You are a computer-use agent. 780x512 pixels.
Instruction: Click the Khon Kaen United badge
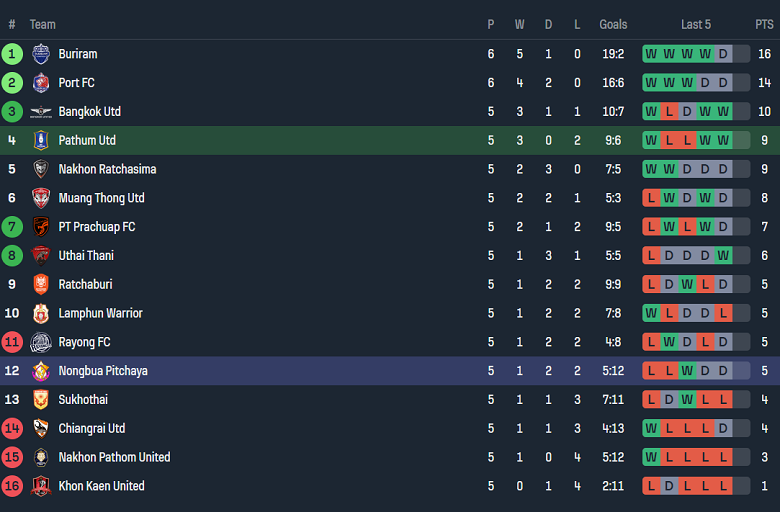(40, 486)
